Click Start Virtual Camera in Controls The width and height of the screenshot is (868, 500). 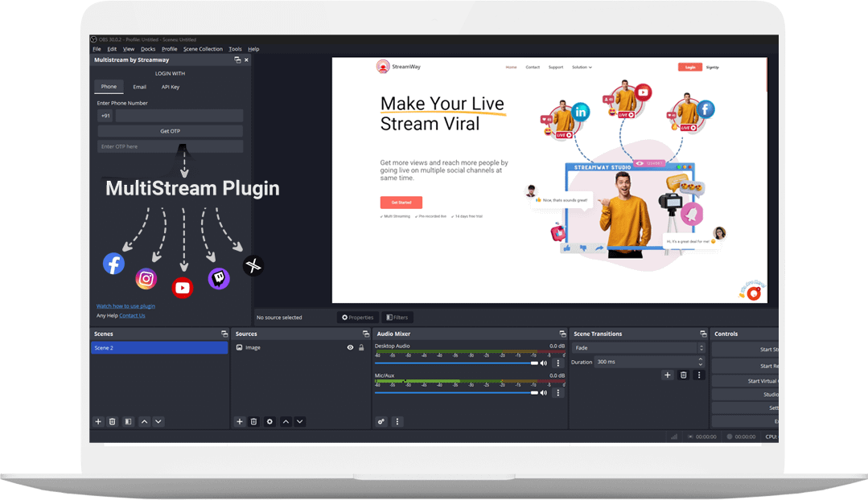pos(745,381)
